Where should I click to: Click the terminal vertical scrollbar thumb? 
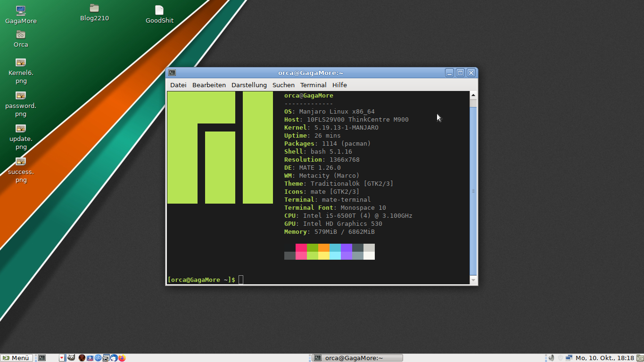pyautogui.click(x=473, y=191)
